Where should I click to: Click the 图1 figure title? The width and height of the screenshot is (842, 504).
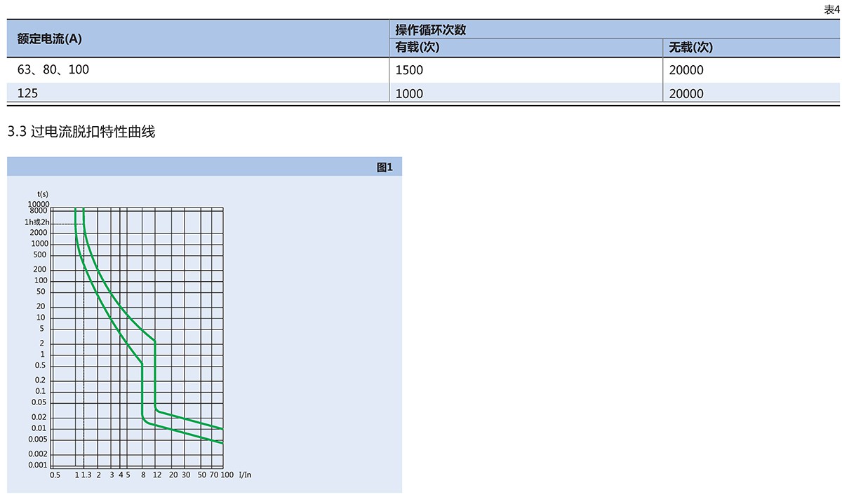click(x=385, y=167)
